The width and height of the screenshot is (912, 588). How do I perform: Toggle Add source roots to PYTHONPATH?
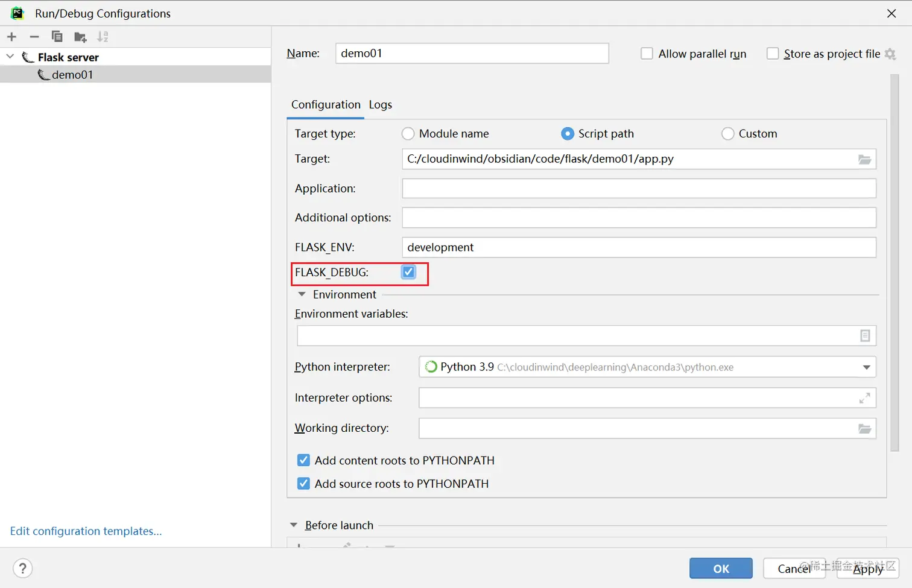pyautogui.click(x=303, y=484)
